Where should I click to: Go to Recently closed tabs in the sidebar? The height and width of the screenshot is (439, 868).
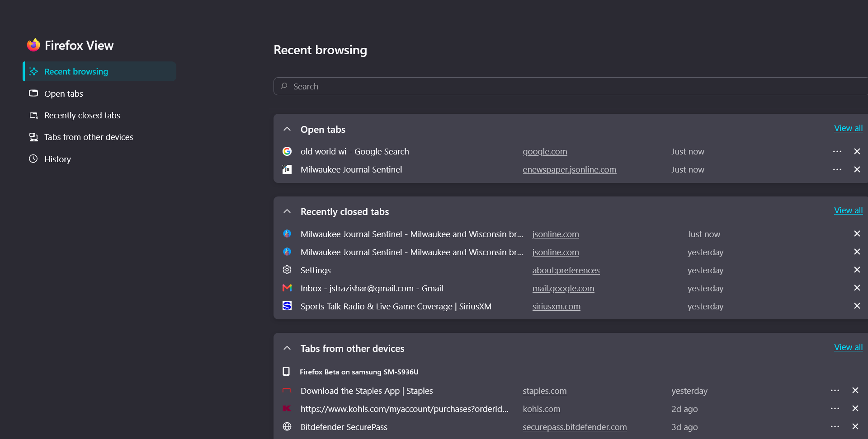[x=99, y=115]
